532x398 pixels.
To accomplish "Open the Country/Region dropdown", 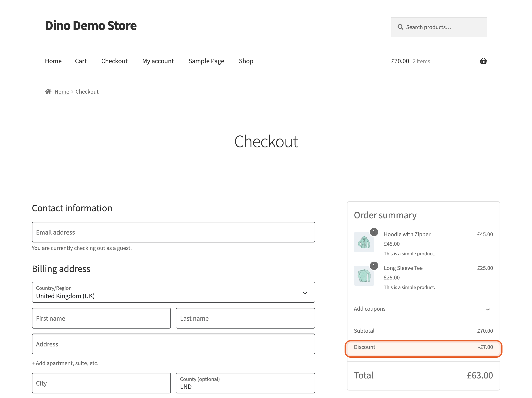I will point(173,292).
